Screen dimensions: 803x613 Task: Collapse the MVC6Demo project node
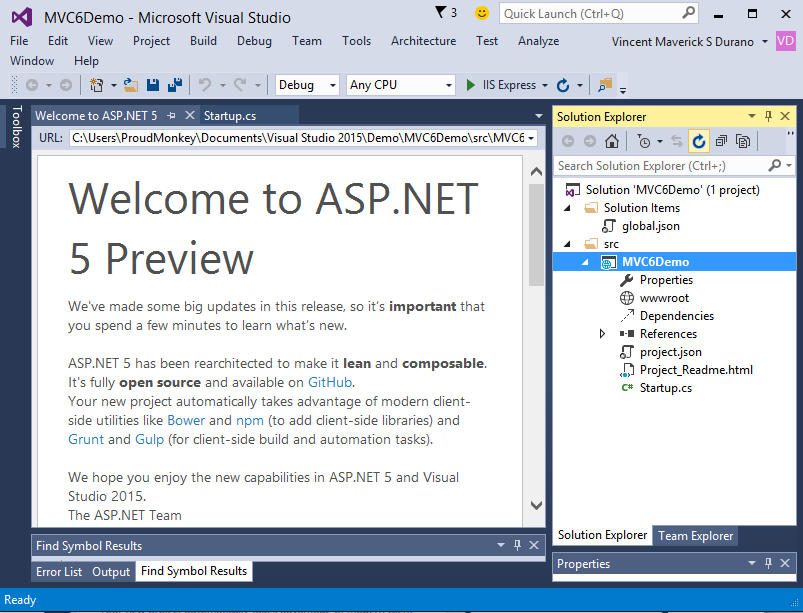(x=585, y=262)
